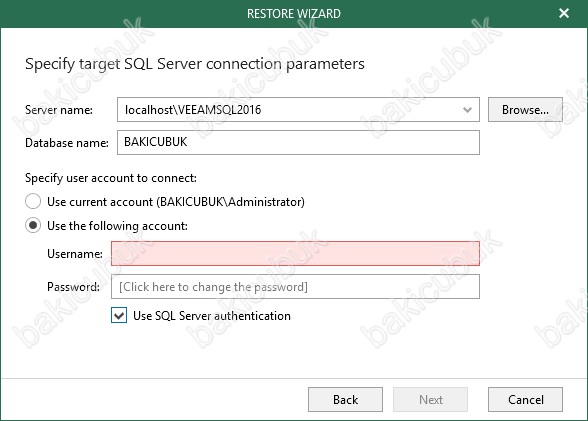This screenshot has height=421, width=588.
Task: Click the Database name: label
Action: (x=67, y=143)
